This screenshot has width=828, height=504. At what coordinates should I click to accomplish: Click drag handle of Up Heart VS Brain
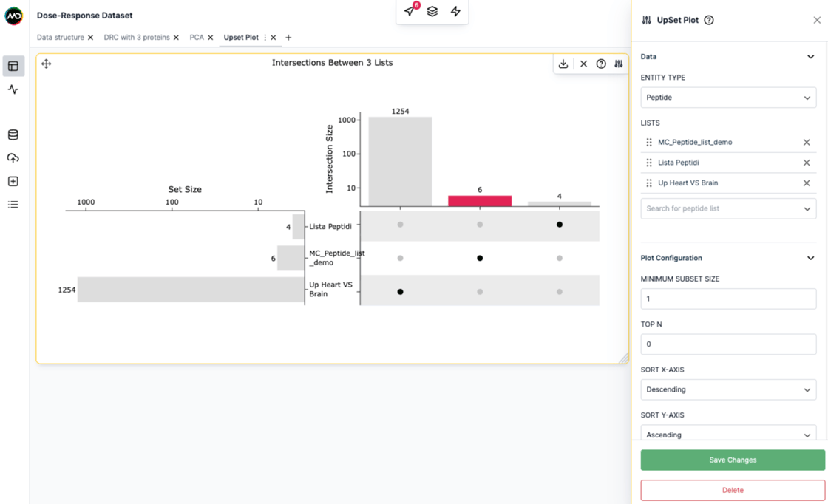pos(649,183)
